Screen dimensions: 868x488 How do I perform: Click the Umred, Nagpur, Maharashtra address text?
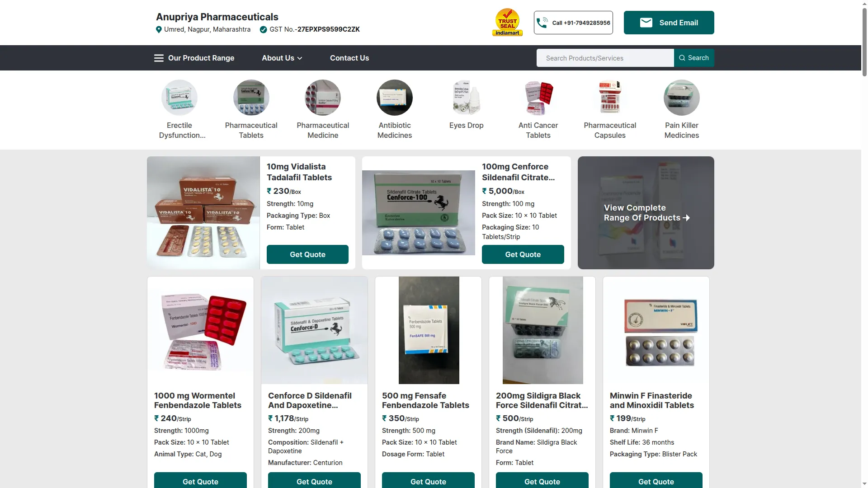pyautogui.click(x=207, y=29)
